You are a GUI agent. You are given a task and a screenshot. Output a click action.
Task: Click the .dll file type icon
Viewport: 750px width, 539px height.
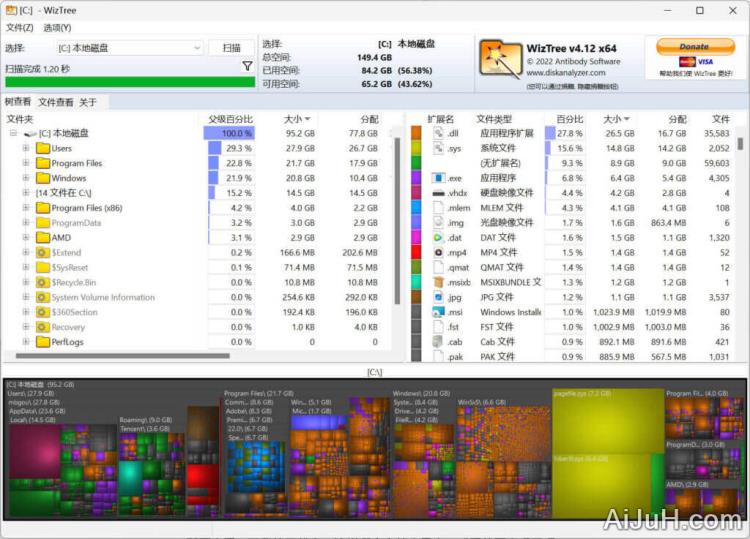click(x=438, y=133)
